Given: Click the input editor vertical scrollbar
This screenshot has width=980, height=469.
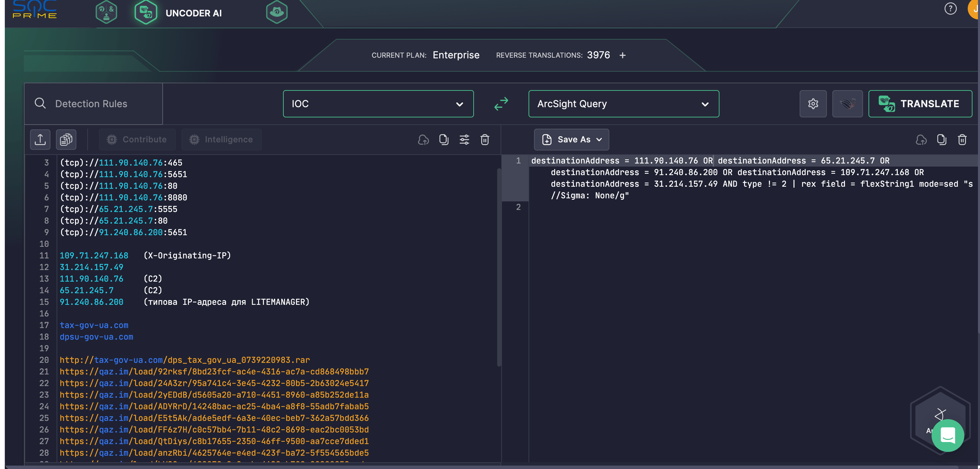Looking at the screenshot, I should click(499, 267).
